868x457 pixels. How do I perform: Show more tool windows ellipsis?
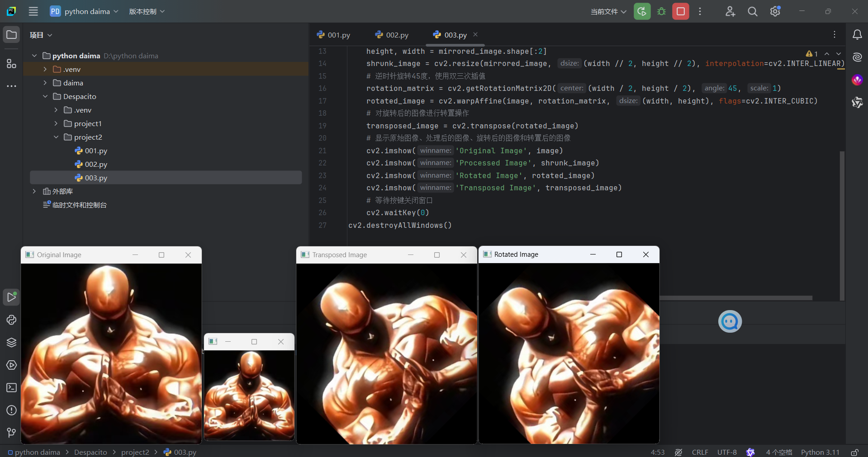[x=11, y=86]
